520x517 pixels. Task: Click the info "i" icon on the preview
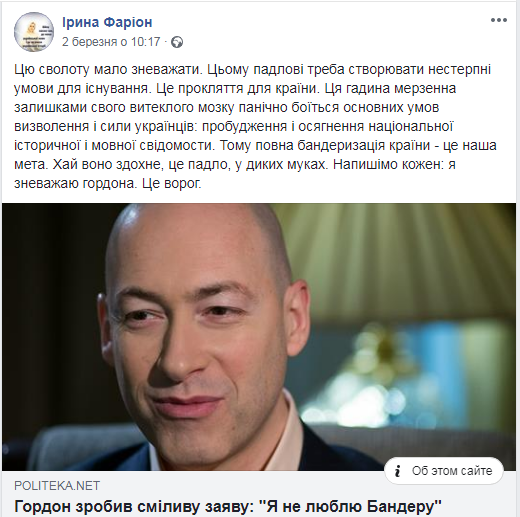point(397,471)
